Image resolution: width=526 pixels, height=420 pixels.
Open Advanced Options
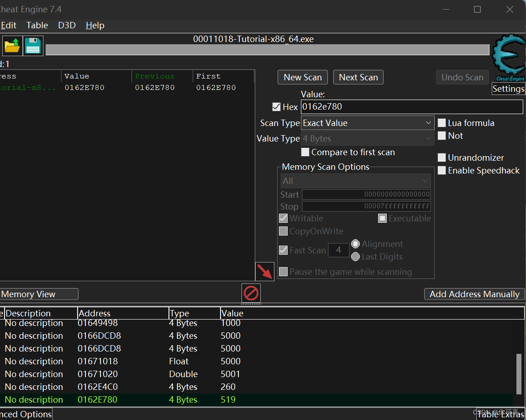(26, 415)
